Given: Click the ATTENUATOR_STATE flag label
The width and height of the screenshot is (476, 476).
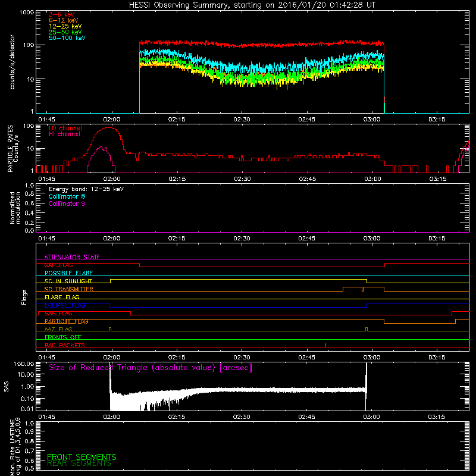Looking at the screenshot, I should pyautogui.click(x=72, y=257).
